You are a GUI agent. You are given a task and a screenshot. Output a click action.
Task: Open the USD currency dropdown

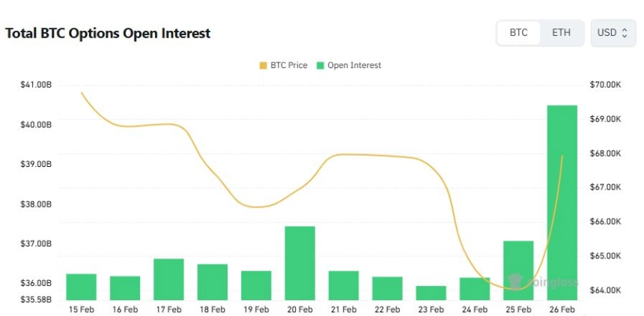click(x=613, y=33)
